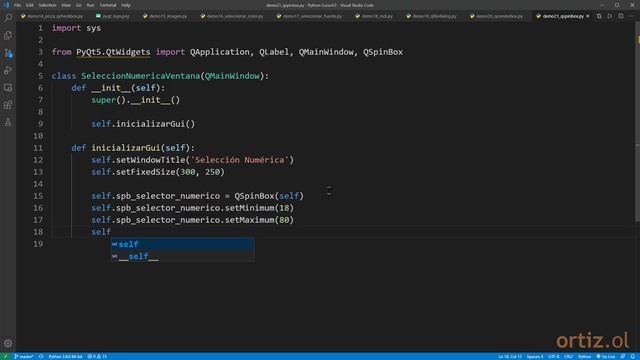Switch to demo16_seleccionar_color.py tab
Image resolution: width=640 pixels, height=360 pixels.
coord(232,16)
